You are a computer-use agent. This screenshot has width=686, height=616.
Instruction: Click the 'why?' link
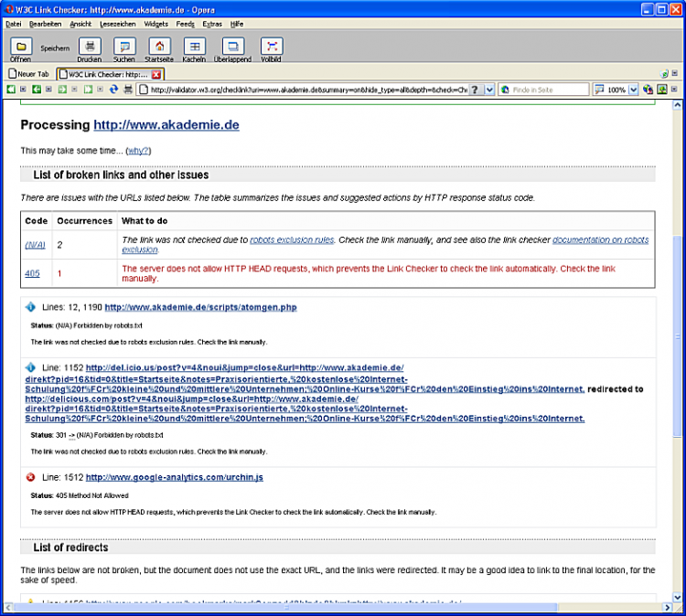[x=137, y=151]
